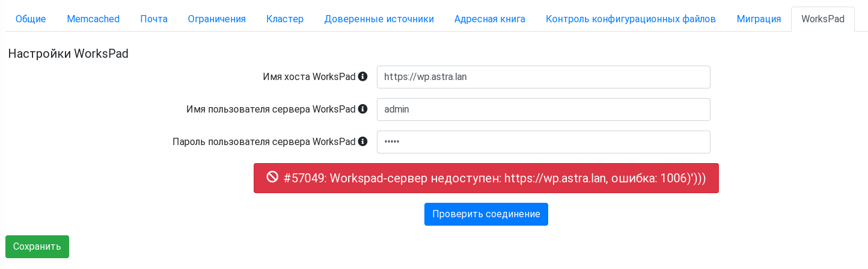
Task: Click the green Сохранить button
Action: click(37, 247)
